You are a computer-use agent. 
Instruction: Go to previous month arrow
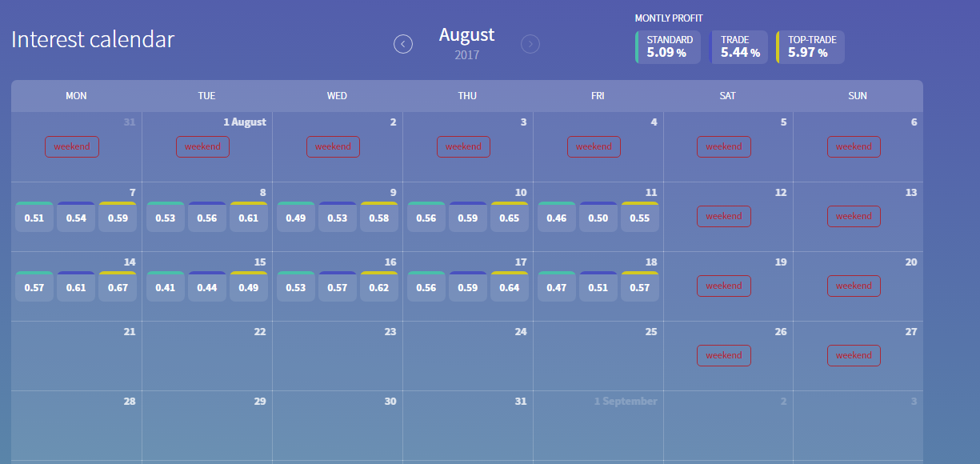(403, 44)
